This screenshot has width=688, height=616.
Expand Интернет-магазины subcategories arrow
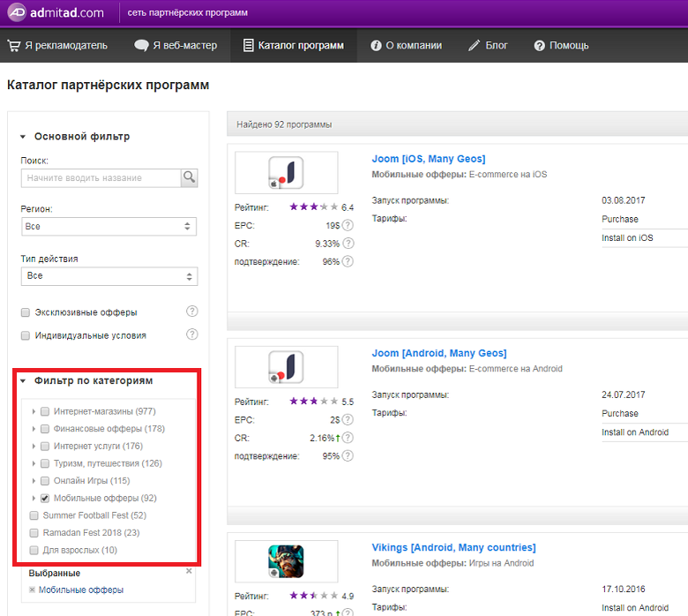[x=34, y=411]
